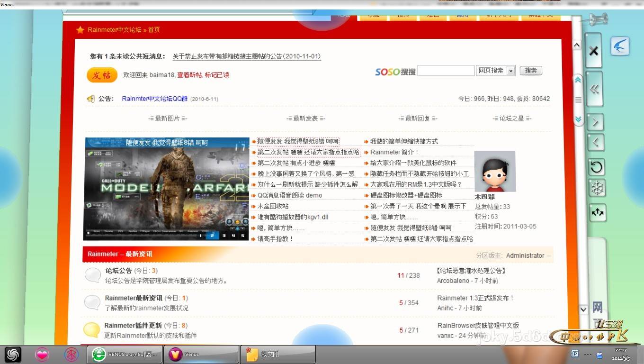The image size is (644, 364).
Task: Open the Rainmeter中文论坛 breadcrumb link
Action: [x=115, y=30]
